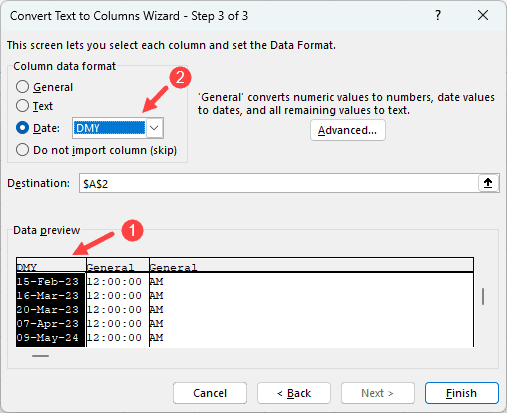Go to previous step with Back button

click(294, 393)
